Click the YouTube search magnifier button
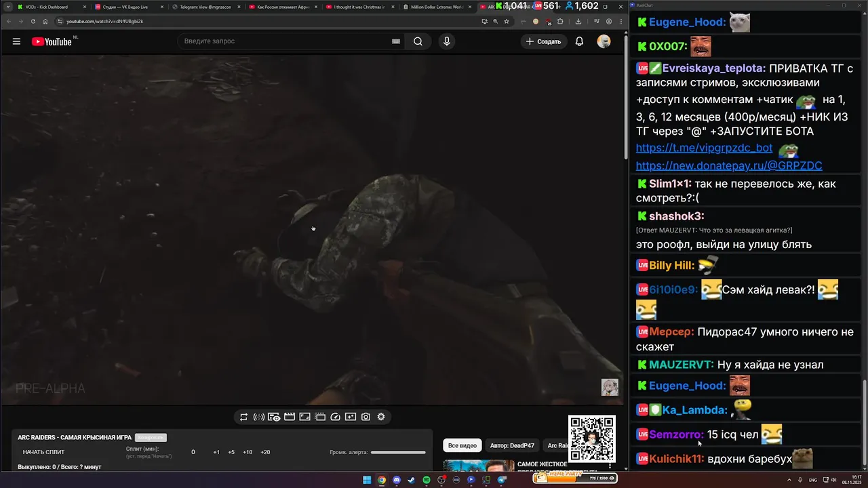Viewport: 868px width, 488px height. tap(418, 41)
